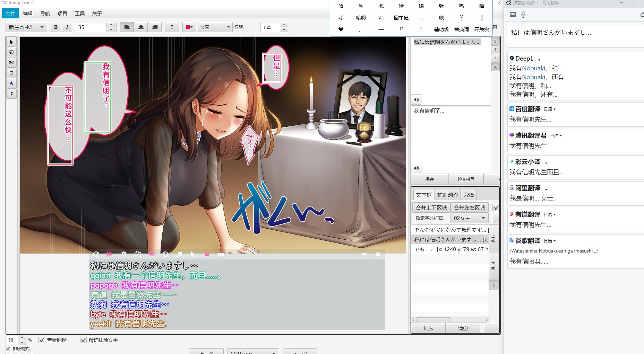The image size is (644, 354).
Task: Toggle bold text formatting
Action: coord(56,27)
